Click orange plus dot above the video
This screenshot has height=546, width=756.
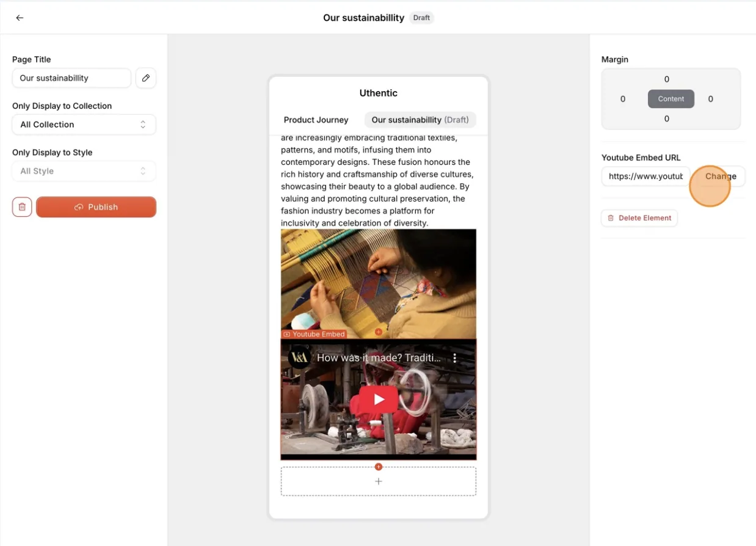point(379,332)
